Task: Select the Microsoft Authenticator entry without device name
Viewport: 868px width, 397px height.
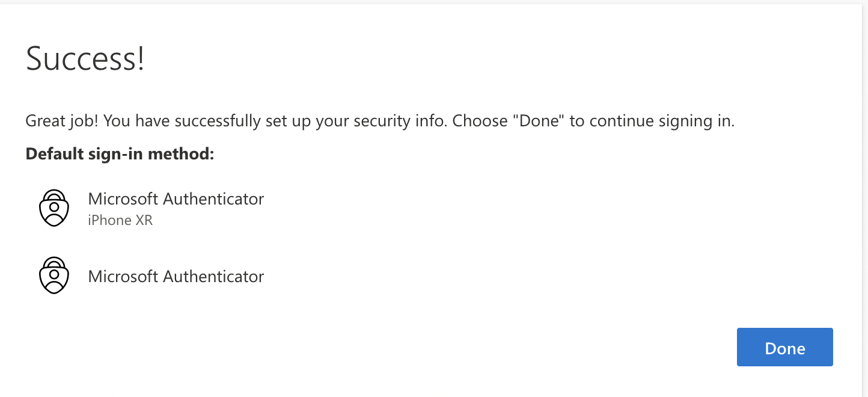Action: click(176, 276)
